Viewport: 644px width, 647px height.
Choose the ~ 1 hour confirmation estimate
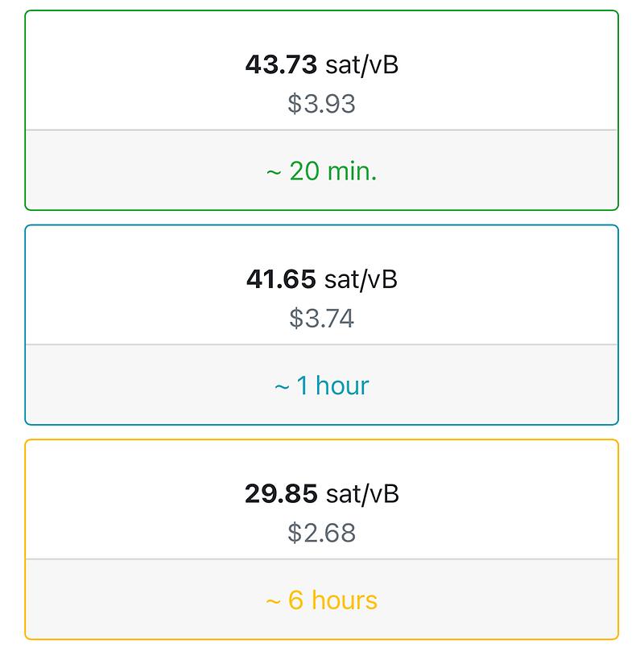click(x=321, y=385)
